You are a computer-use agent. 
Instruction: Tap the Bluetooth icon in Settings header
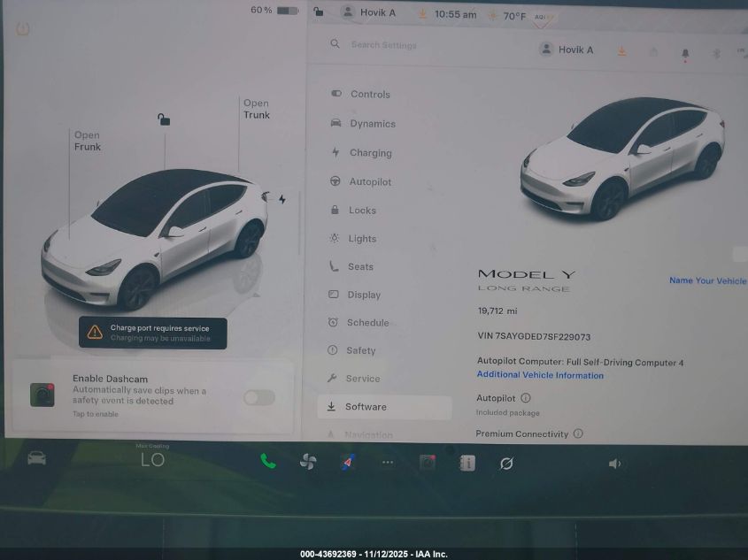(715, 50)
